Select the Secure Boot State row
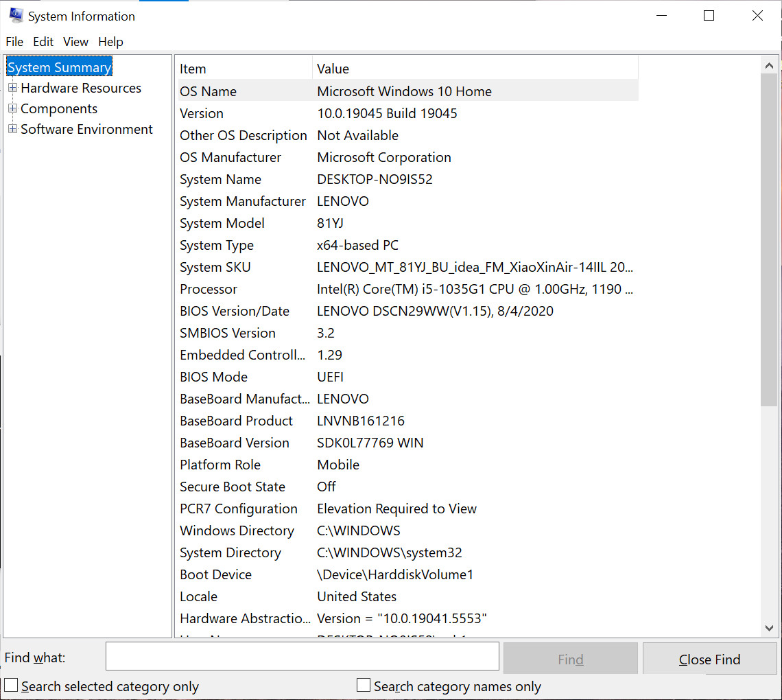The width and height of the screenshot is (782, 700). tap(408, 487)
